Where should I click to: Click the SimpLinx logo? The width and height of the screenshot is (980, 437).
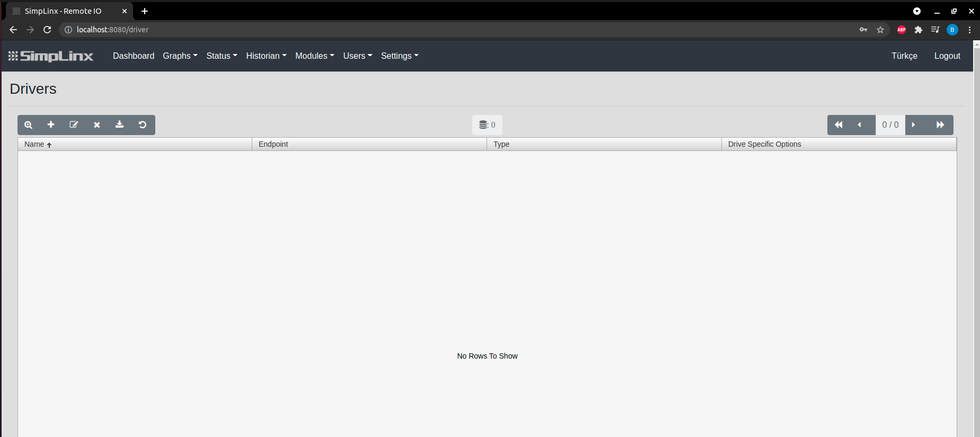(x=51, y=56)
